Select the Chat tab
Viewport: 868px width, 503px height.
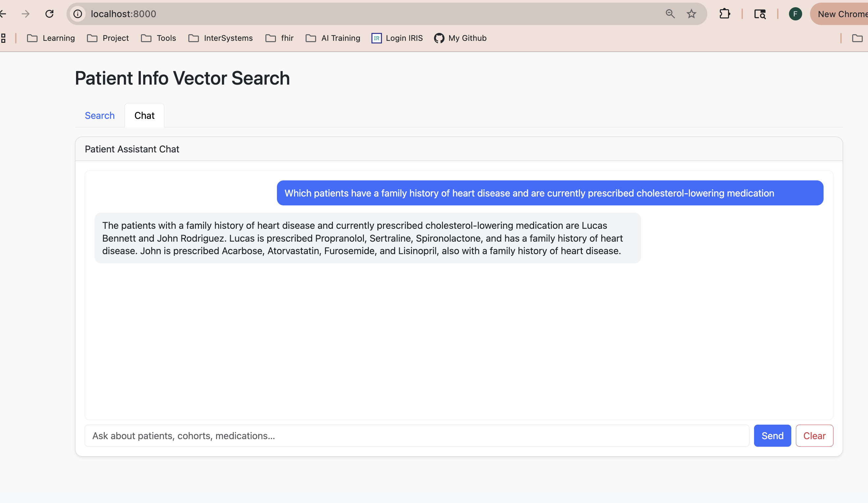click(x=144, y=116)
